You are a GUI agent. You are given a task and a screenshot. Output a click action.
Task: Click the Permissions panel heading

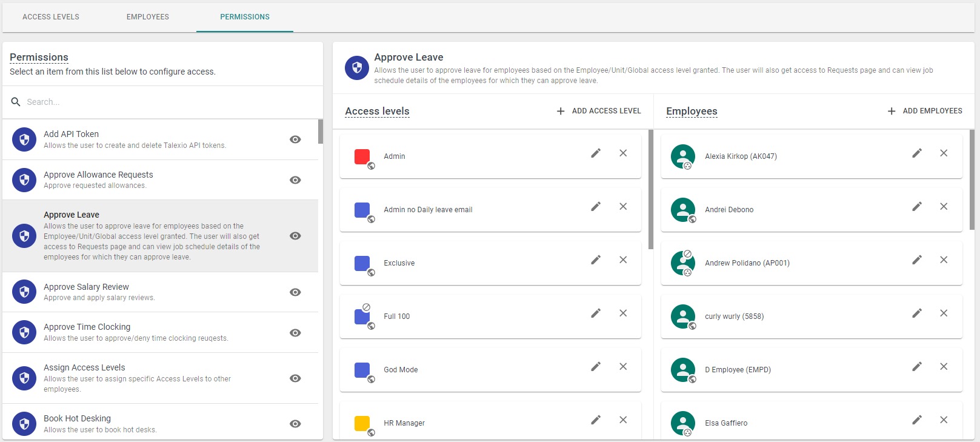pyautogui.click(x=39, y=57)
